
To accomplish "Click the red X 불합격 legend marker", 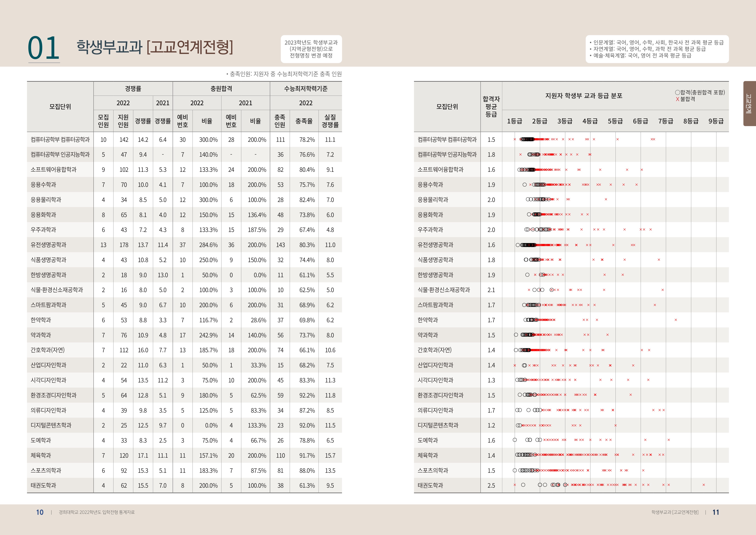I will pyautogui.click(x=677, y=99).
